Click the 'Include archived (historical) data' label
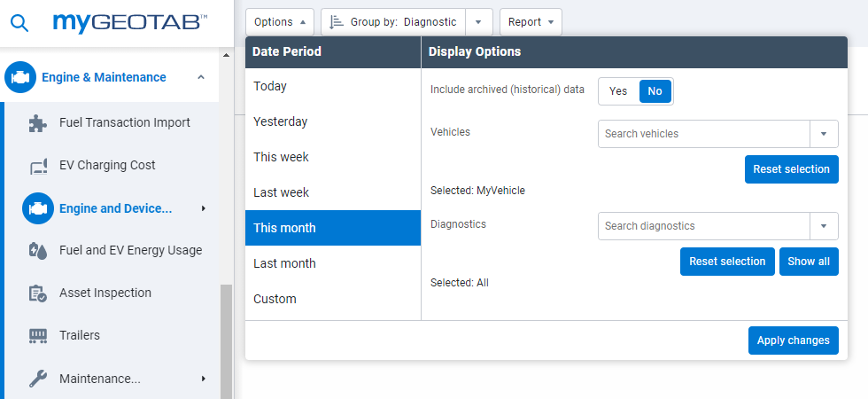 (508, 90)
